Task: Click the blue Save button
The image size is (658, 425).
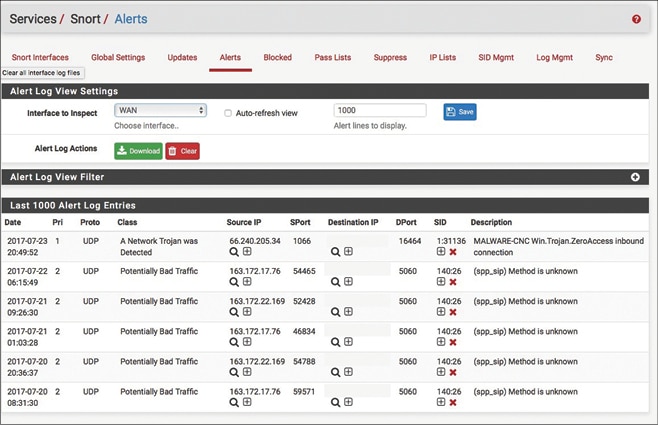Action: click(x=460, y=112)
